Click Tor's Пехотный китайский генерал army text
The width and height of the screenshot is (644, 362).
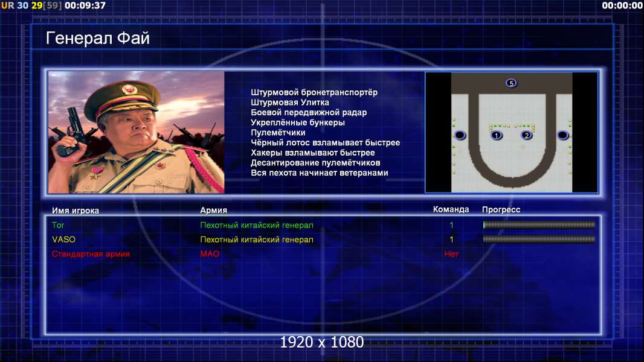pyautogui.click(x=257, y=225)
